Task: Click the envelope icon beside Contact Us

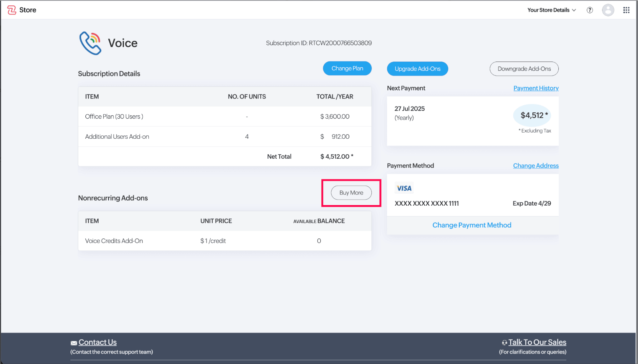Action: (74, 343)
